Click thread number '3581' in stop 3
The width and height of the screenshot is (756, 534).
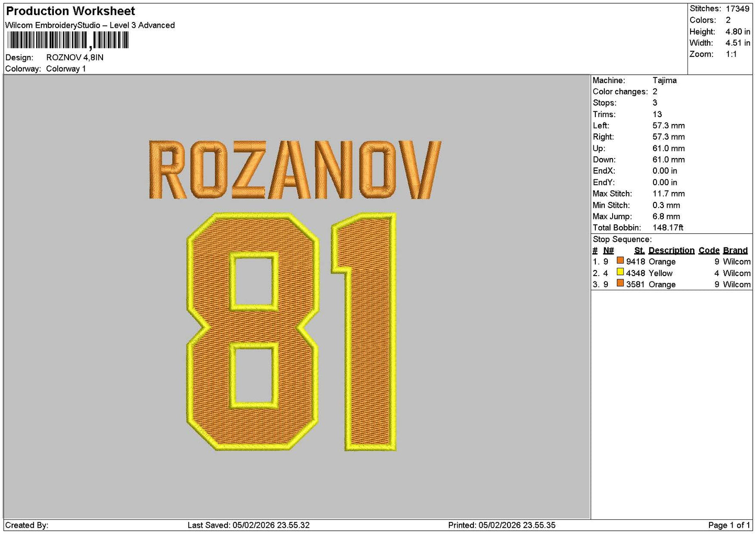(x=636, y=285)
